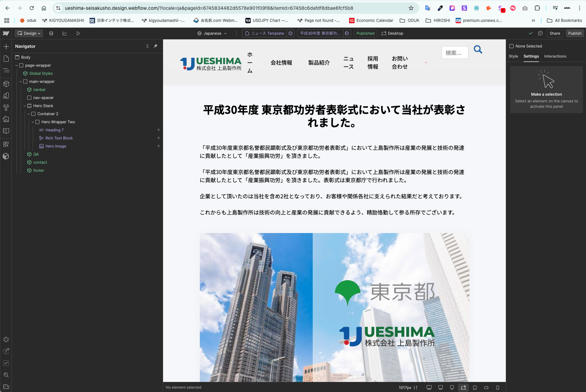
Task: Switch to the Interactions tab
Action: point(555,56)
